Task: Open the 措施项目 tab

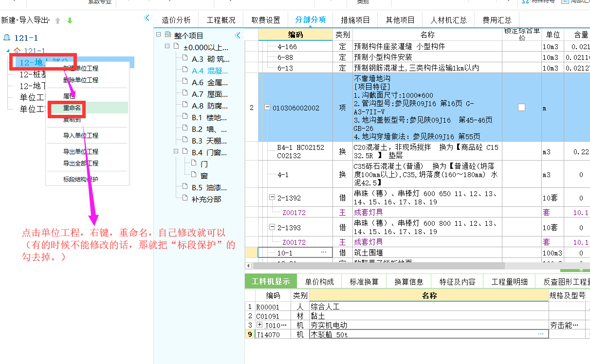Action: 355,20
